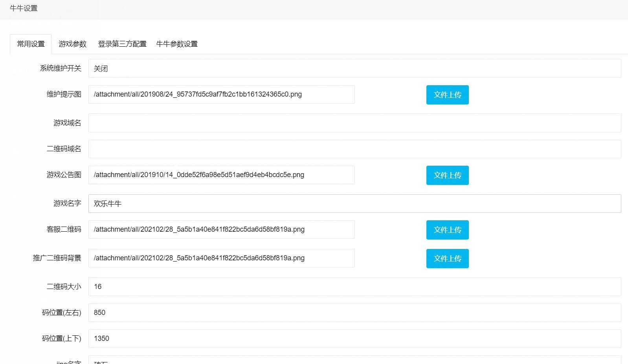Click the empty 游戏域名 input field
The height and width of the screenshot is (364, 628).
click(354, 123)
